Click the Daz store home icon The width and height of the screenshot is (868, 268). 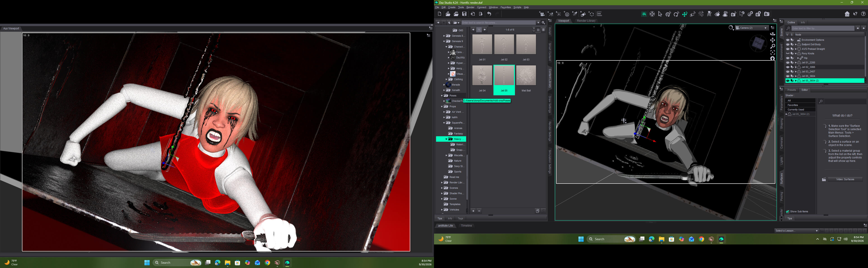847,14
